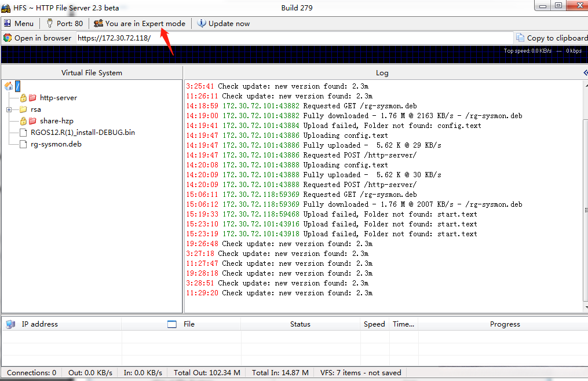Click the bandwidth graph area

click(x=294, y=55)
